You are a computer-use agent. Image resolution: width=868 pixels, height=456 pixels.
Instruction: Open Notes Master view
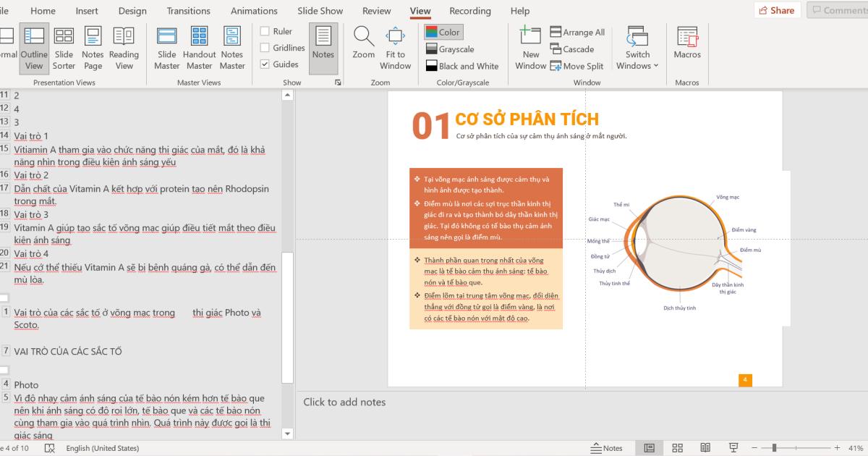pos(232,48)
